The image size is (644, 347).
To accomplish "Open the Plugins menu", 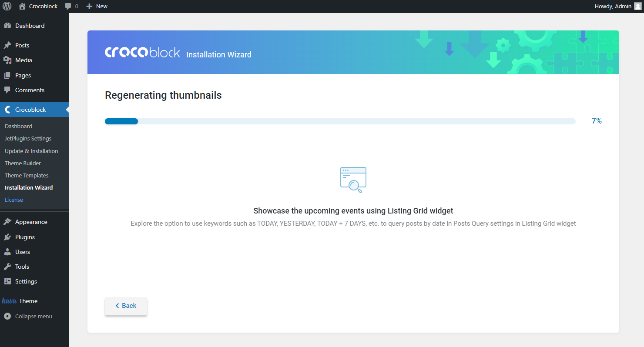I will click(34, 237).
